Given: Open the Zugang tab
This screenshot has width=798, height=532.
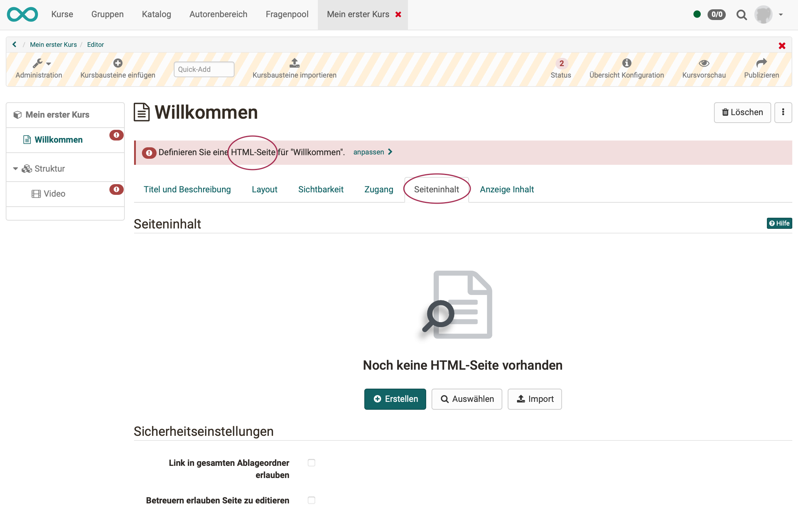Looking at the screenshot, I should pos(379,189).
